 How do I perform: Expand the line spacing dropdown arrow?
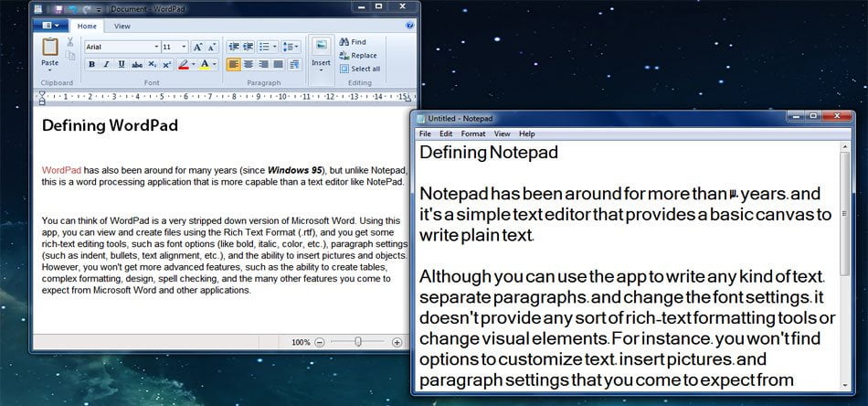point(298,47)
